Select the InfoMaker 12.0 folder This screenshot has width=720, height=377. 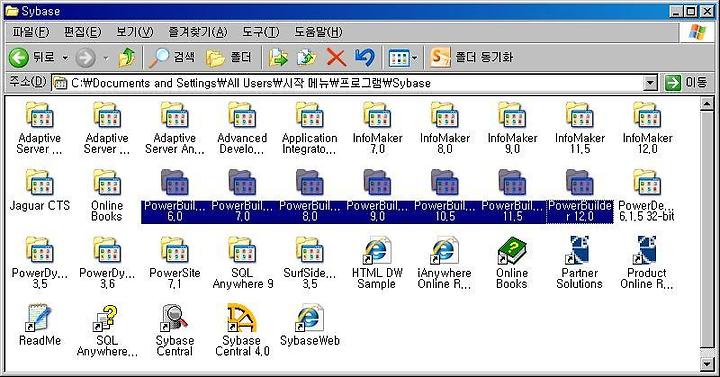tap(647, 128)
